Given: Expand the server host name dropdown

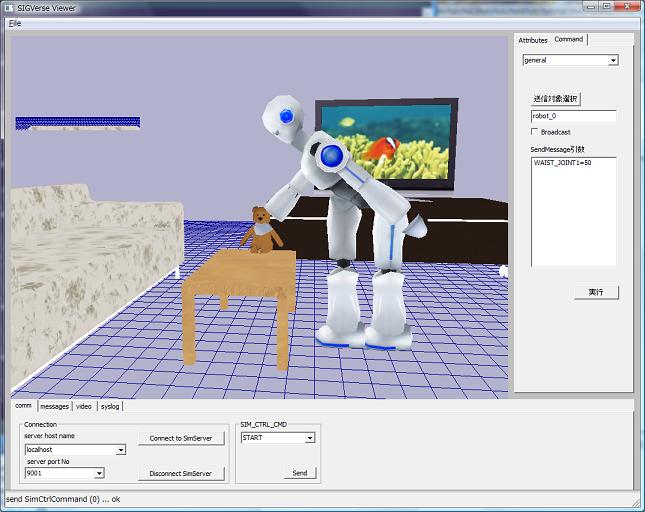Looking at the screenshot, I should pyautogui.click(x=121, y=450).
